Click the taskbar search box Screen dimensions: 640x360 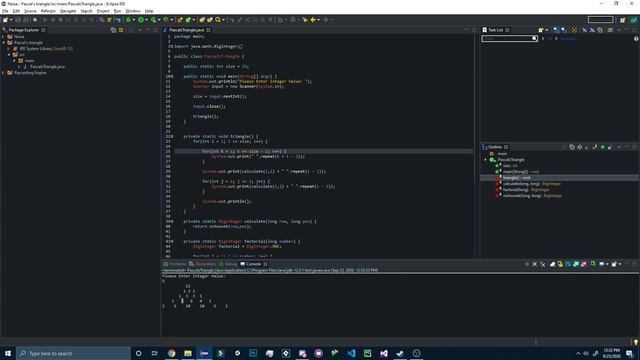[x=73, y=353]
